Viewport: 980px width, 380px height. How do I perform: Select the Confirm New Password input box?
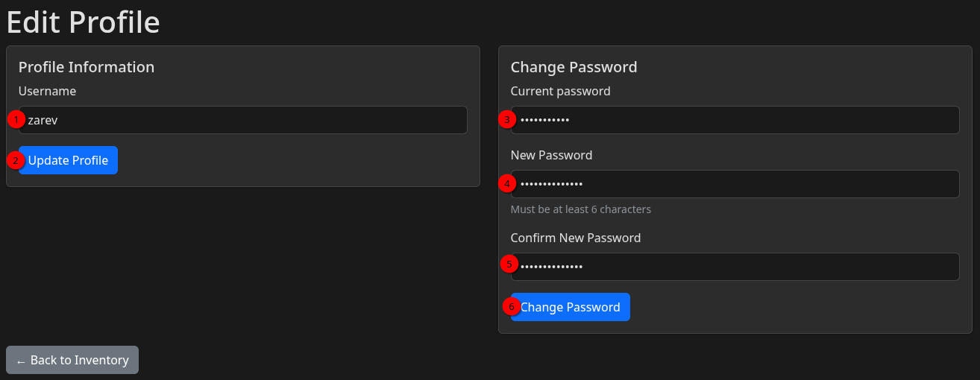(x=735, y=267)
